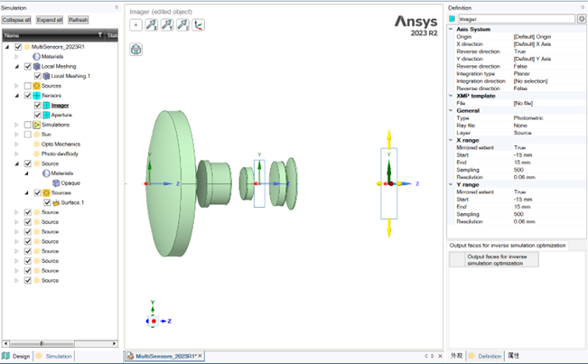Expand the Opto Mechanics node
Viewport: 588px width, 364px height.
click(16, 145)
